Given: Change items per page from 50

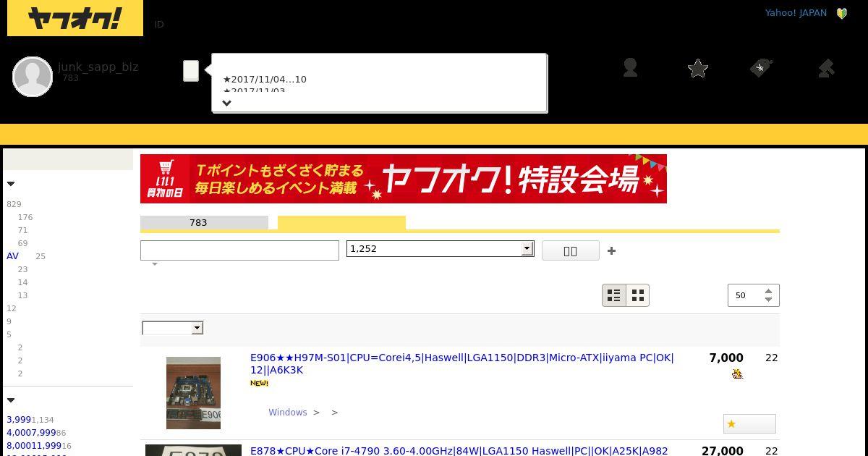Looking at the screenshot, I should pyautogui.click(x=754, y=295).
